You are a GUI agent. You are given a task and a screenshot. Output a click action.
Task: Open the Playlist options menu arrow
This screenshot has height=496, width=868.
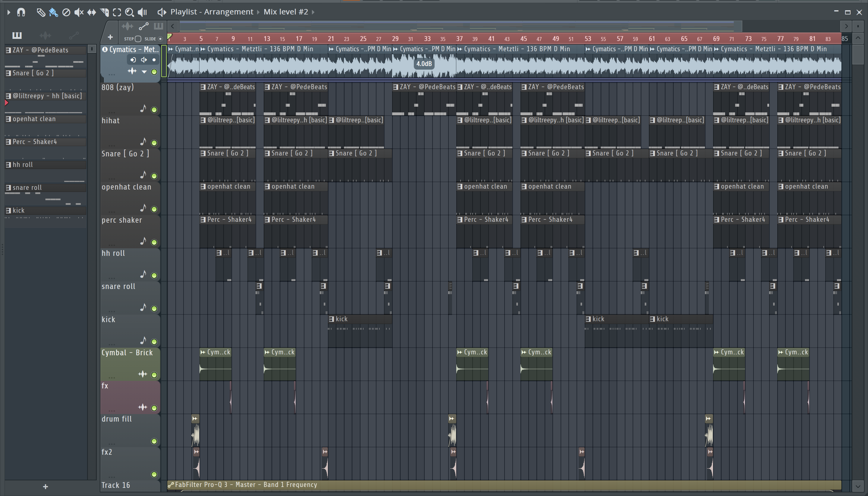click(x=8, y=13)
